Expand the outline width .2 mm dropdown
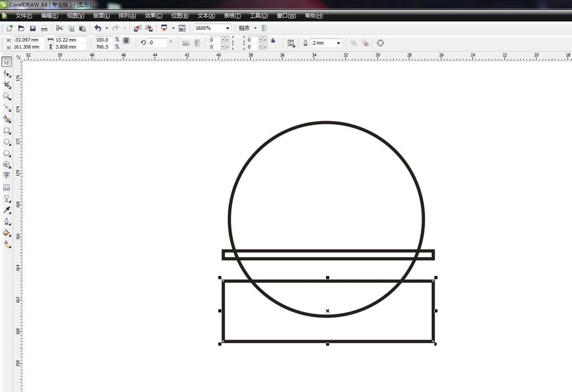This screenshot has width=572, height=392. click(338, 43)
